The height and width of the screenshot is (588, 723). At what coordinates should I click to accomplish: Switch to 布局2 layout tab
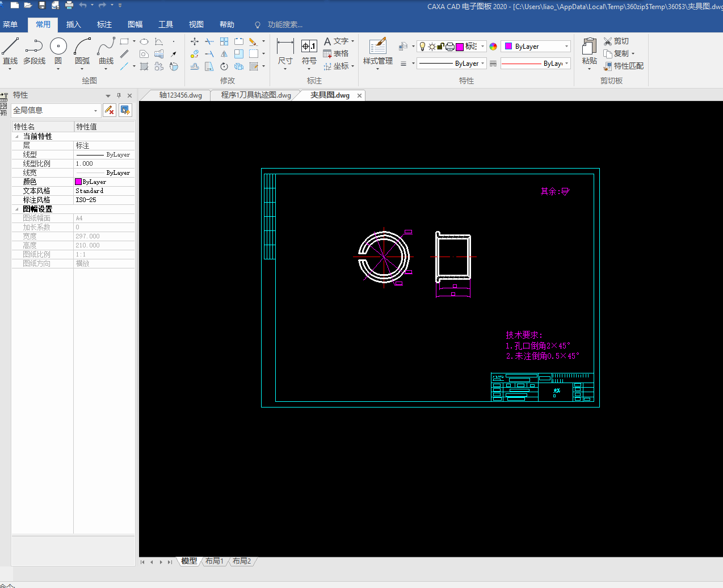(x=242, y=561)
